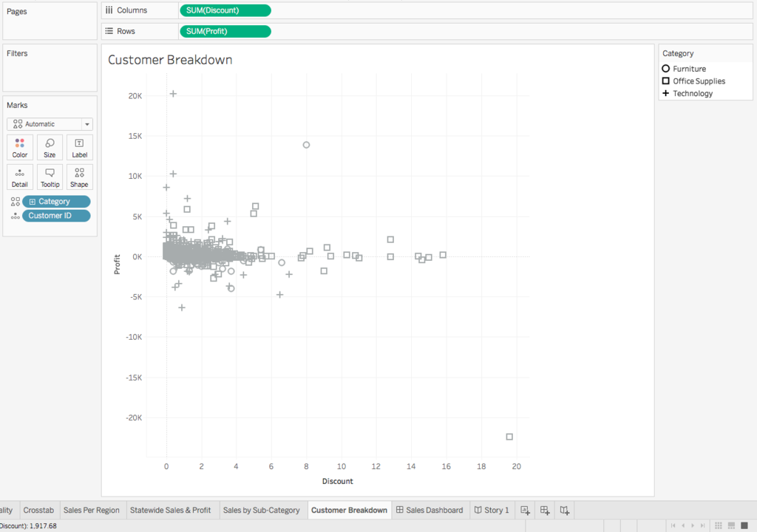
Task: Click Columns shelf icon
Action: (109, 10)
